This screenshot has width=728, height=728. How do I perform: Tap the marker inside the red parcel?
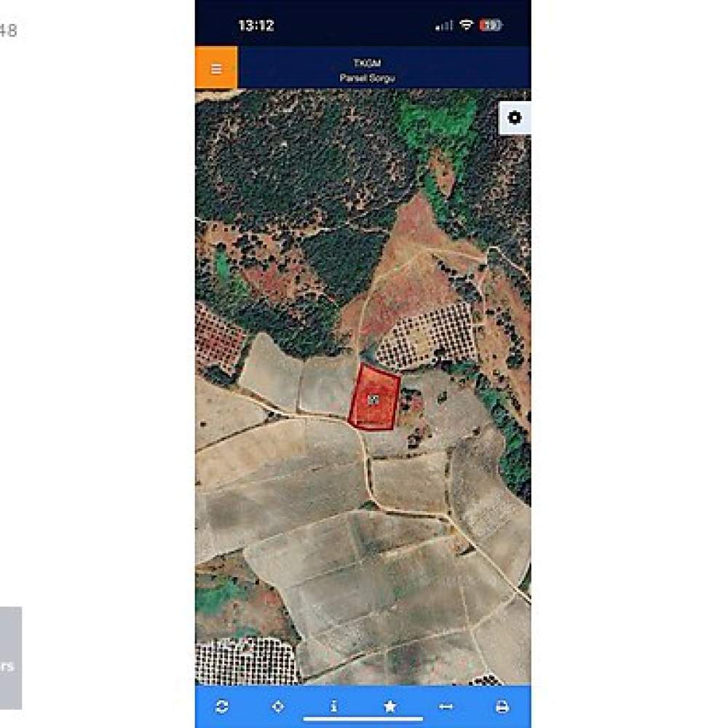coord(373,399)
